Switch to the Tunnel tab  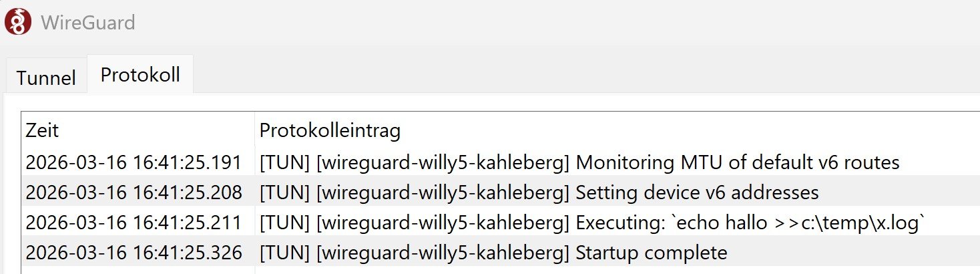tap(45, 78)
